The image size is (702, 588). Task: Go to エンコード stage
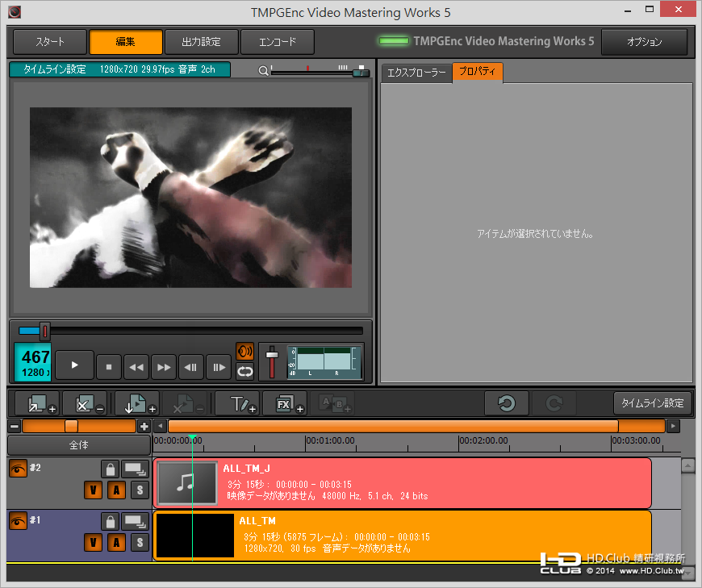(x=278, y=42)
